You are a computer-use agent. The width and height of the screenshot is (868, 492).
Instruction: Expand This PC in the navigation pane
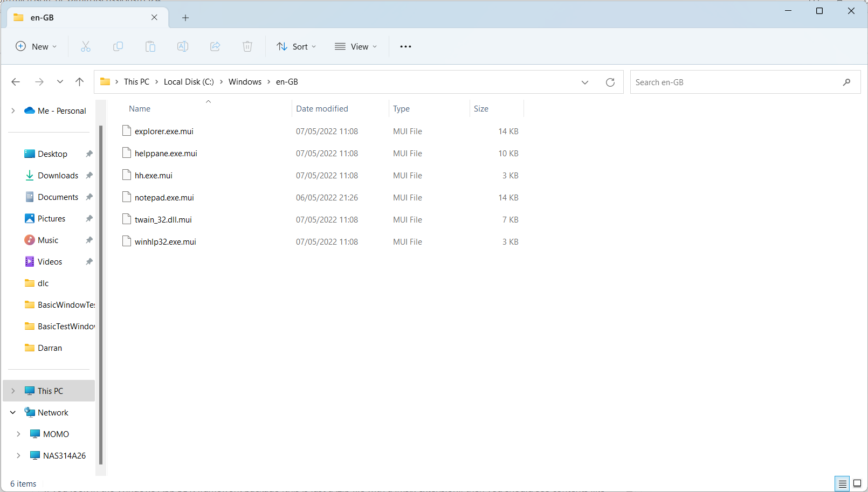coord(12,391)
